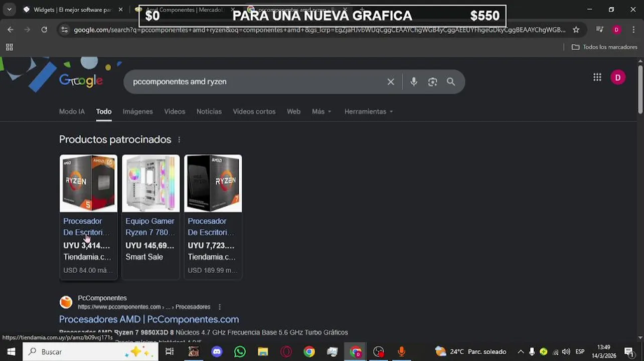Expand the Más dropdown
Image resolution: width=644 pixels, height=361 pixels.
coord(321,111)
